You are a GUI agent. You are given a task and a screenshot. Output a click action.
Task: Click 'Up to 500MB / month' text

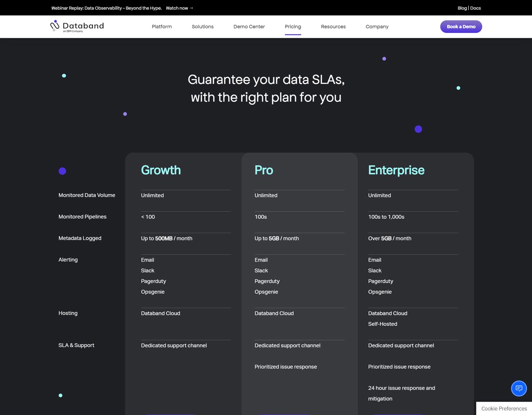point(167,238)
